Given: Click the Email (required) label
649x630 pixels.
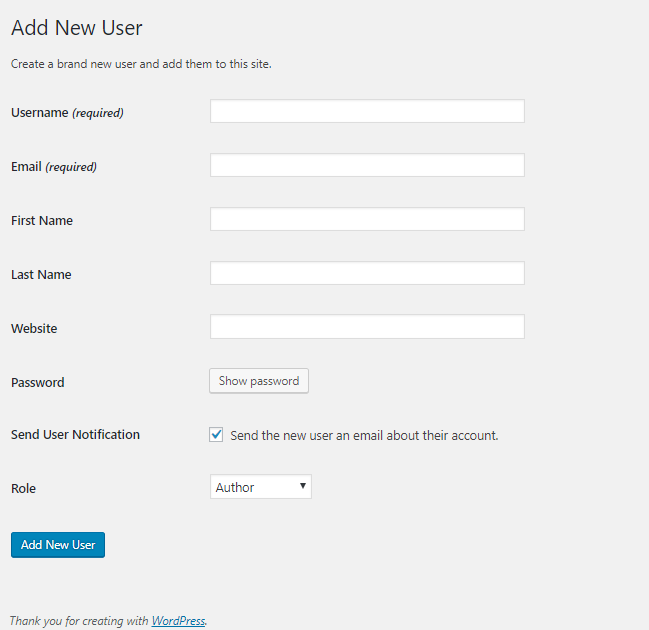Looking at the screenshot, I should [54, 167].
